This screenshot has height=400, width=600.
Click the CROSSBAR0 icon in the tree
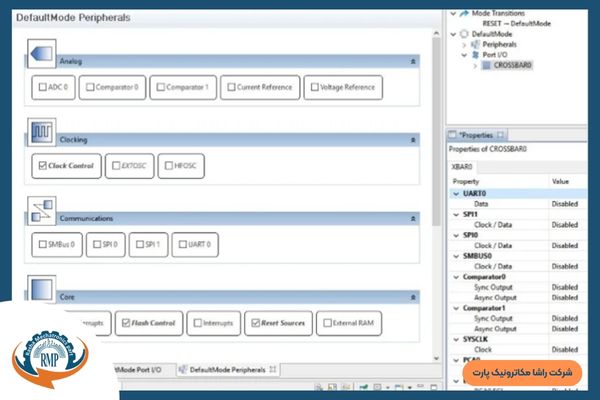[487, 65]
